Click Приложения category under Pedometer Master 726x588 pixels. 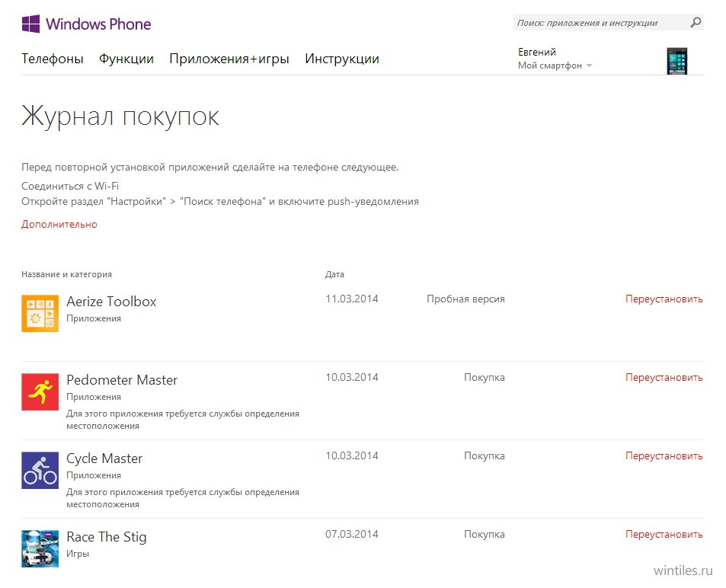click(x=94, y=397)
